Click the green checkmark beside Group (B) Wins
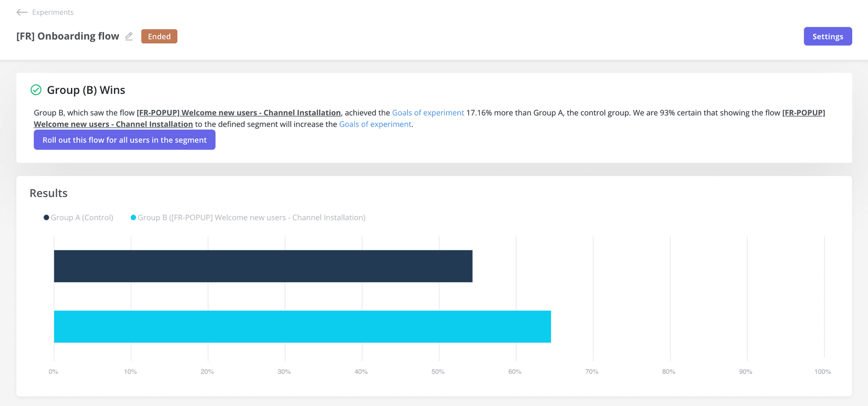868x406 pixels. tap(36, 90)
